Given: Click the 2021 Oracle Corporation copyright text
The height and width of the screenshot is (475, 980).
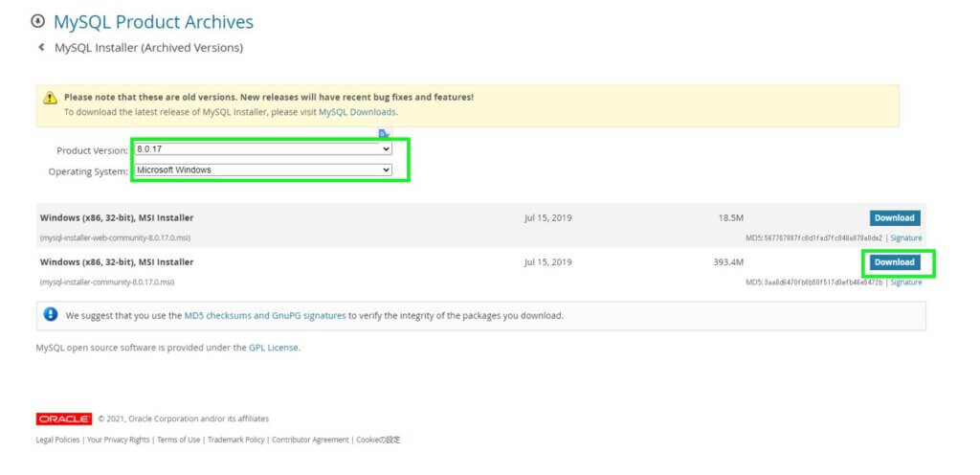Looking at the screenshot, I should coord(183,418).
